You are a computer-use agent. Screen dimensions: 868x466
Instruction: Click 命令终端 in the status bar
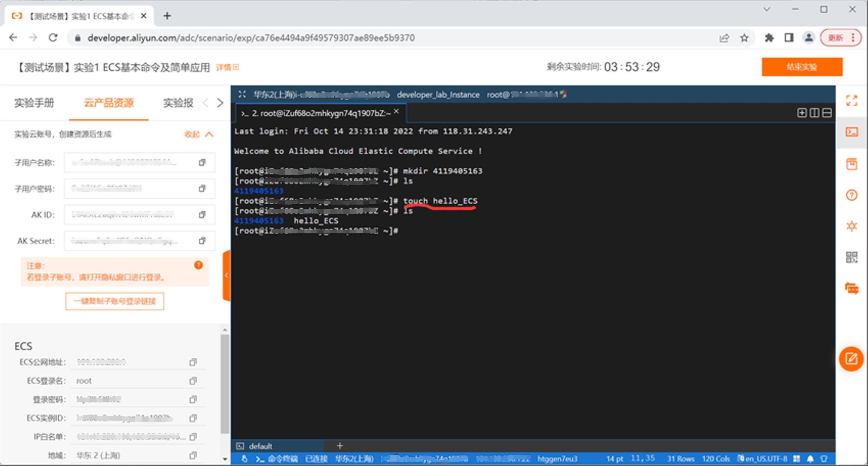283,459
